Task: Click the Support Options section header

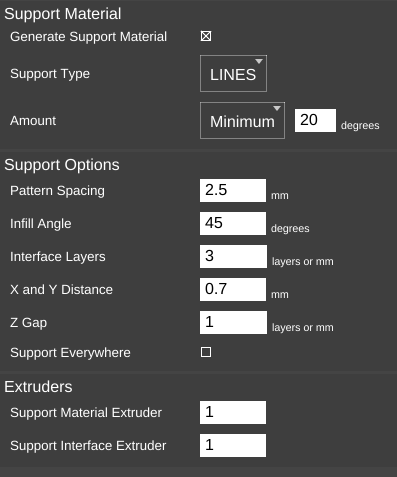Action: pos(62,165)
